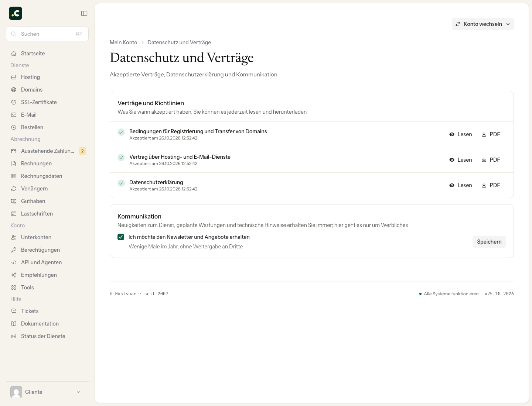The height and width of the screenshot is (406, 532).
Task: Go to Rechnungsdaten in the sidebar
Action: (47, 176)
